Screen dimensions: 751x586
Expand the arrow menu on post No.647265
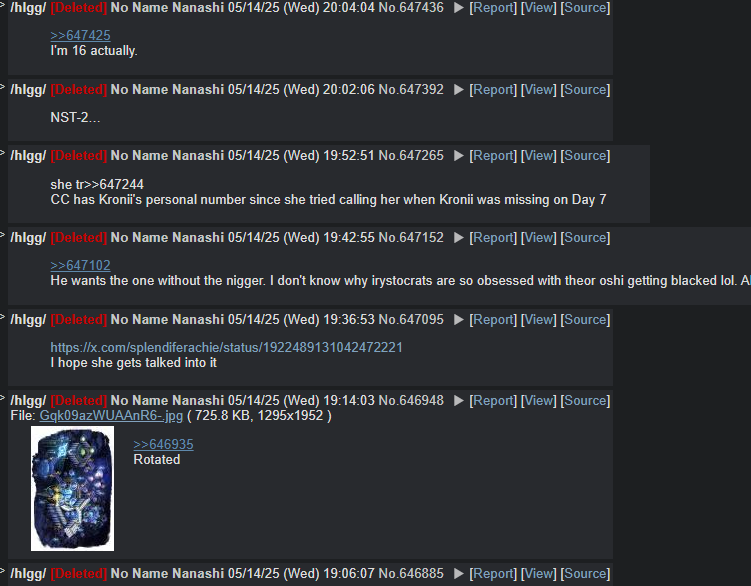[x=458, y=156]
